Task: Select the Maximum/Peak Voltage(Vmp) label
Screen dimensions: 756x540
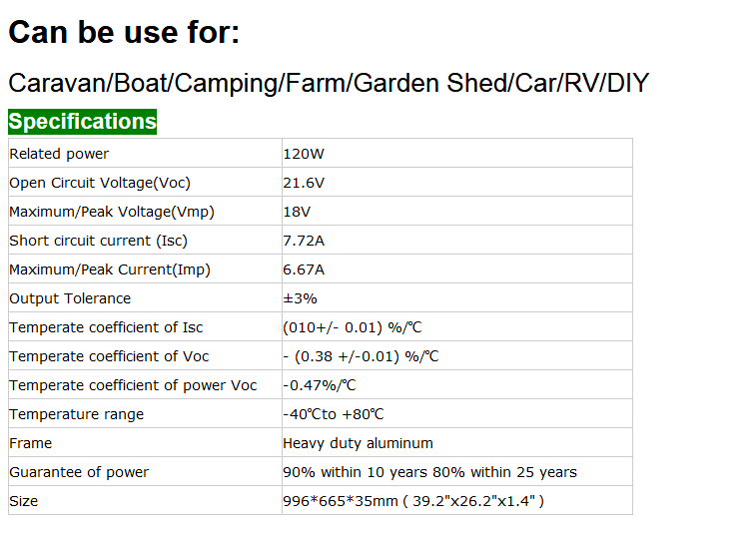Action: pyautogui.click(x=112, y=212)
